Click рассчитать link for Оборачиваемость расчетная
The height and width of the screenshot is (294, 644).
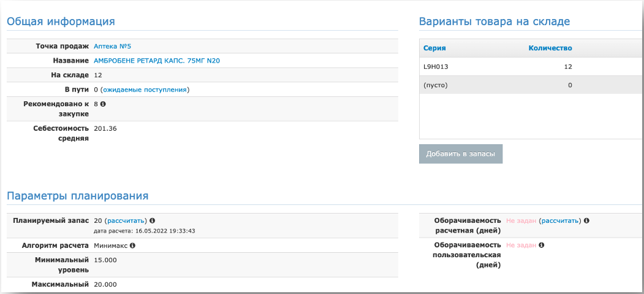click(560, 221)
